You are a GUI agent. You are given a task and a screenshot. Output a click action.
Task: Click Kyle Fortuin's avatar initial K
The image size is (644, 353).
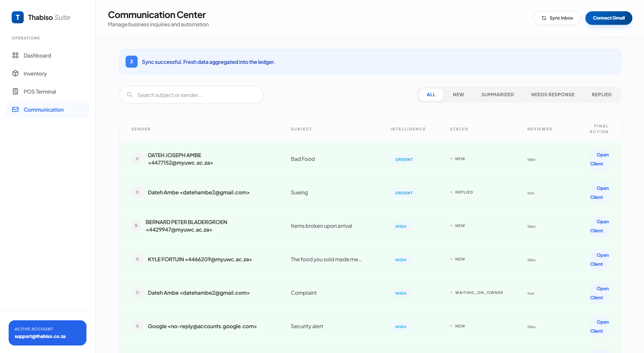pyautogui.click(x=137, y=259)
